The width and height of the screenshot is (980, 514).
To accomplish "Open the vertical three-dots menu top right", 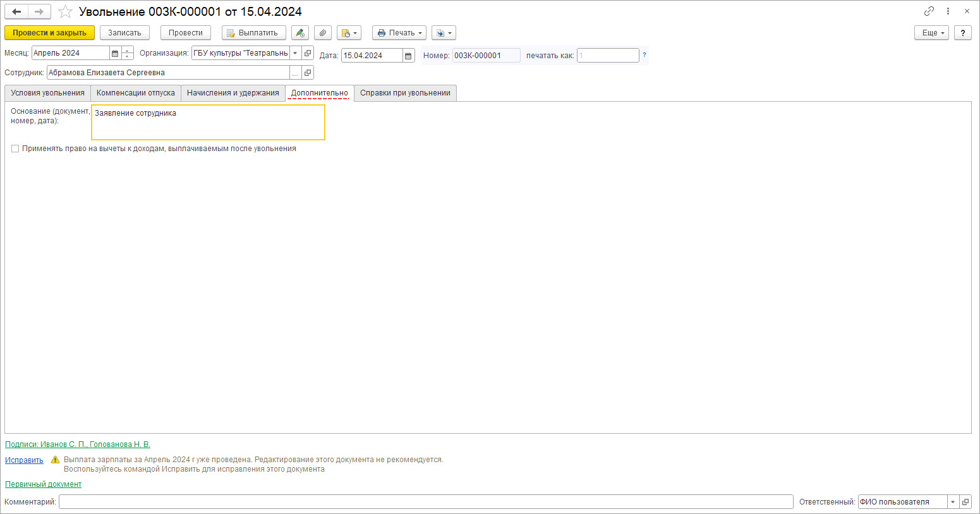I will coord(948,11).
